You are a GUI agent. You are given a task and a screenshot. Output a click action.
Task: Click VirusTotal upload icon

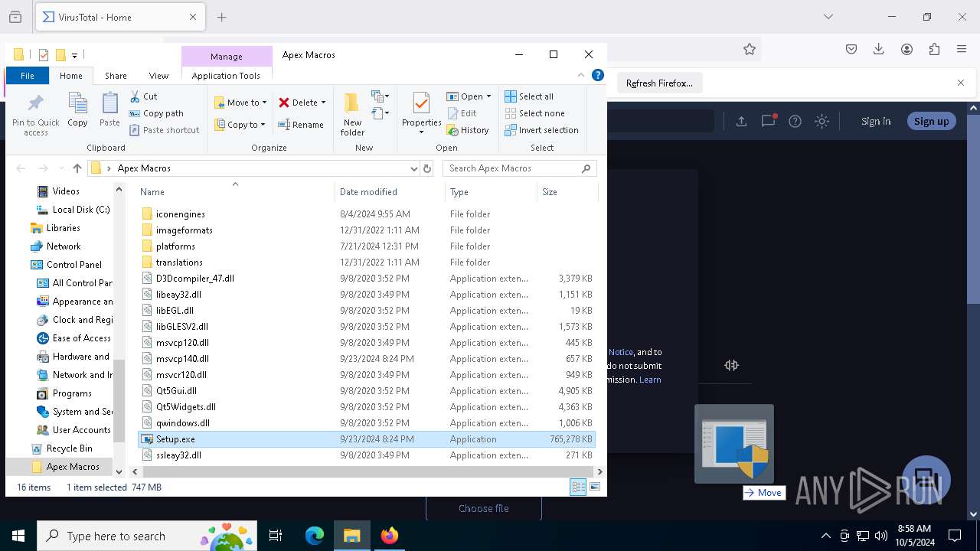pyautogui.click(x=741, y=121)
